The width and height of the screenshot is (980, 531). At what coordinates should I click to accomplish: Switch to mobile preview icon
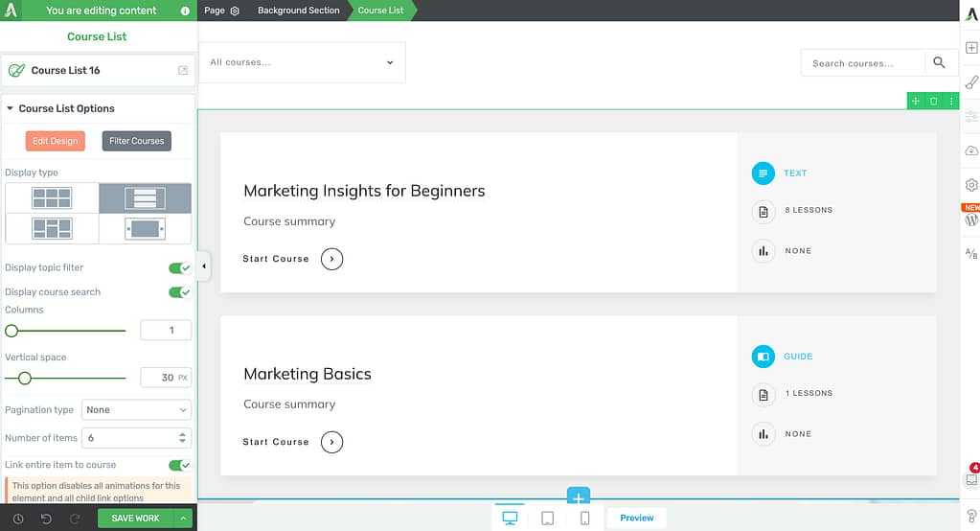coord(585,518)
